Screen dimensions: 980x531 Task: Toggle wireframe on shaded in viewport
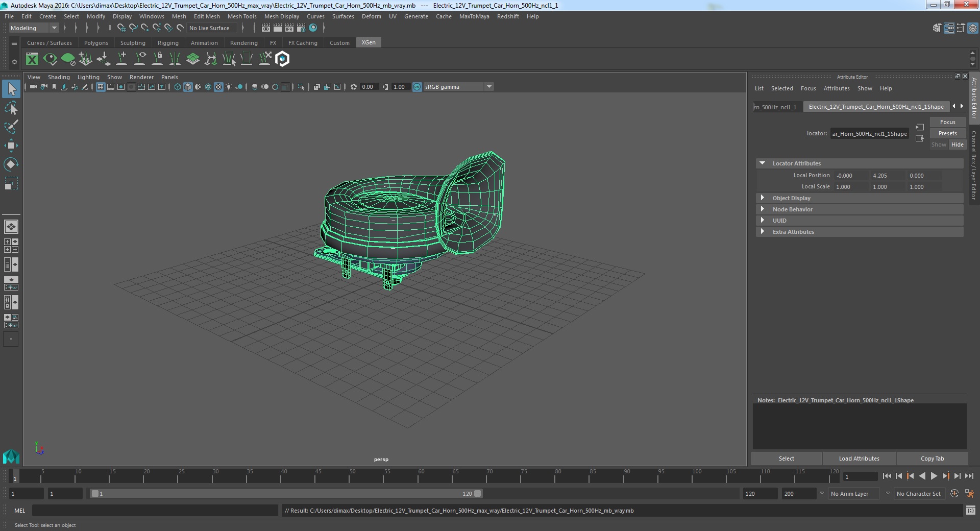[208, 87]
